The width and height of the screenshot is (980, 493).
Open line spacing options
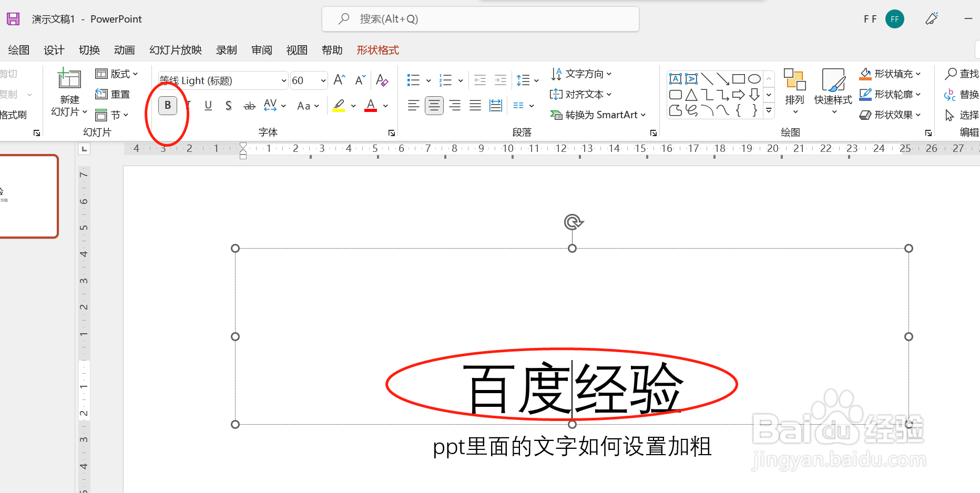(527, 80)
